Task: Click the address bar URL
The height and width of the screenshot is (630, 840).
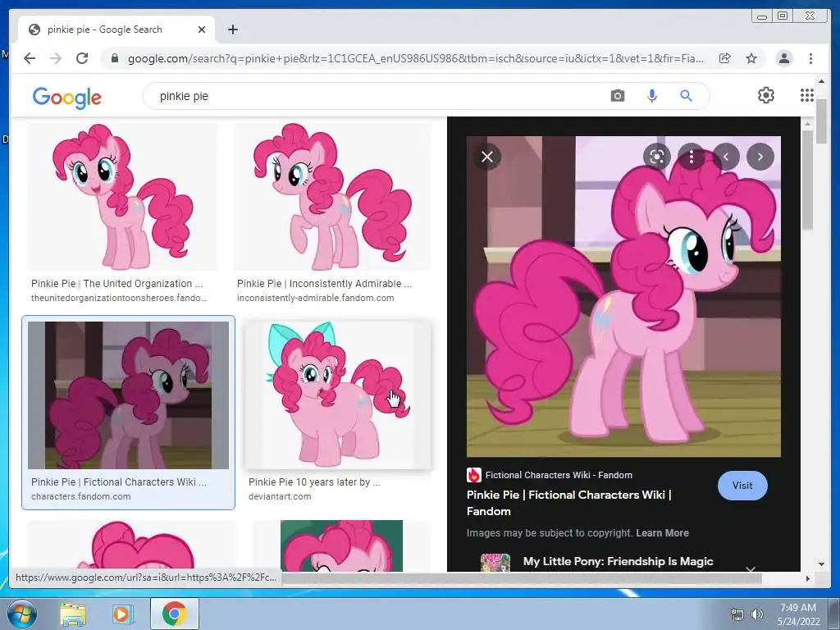Action: [416, 58]
